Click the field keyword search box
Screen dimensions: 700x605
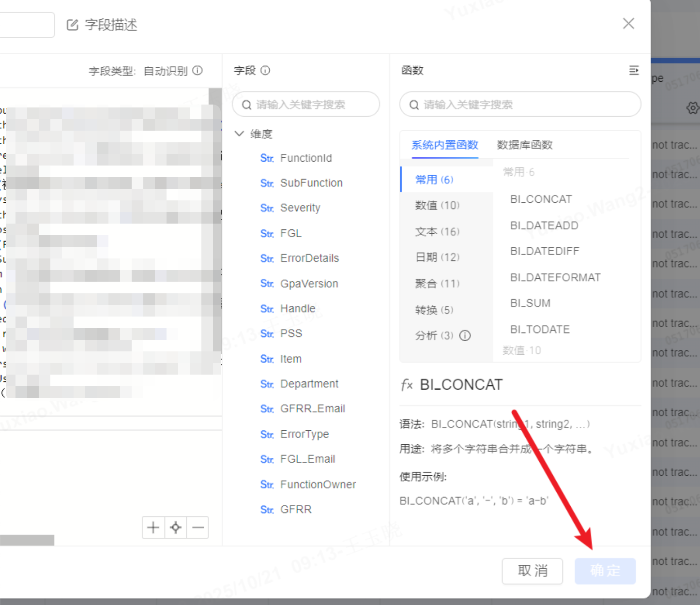(x=310, y=105)
